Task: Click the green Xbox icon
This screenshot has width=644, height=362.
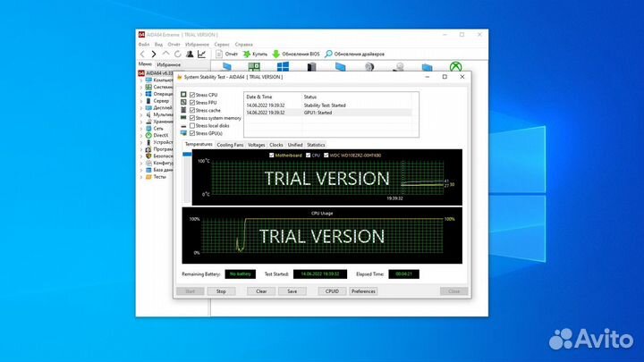Action: click(455, 67)
